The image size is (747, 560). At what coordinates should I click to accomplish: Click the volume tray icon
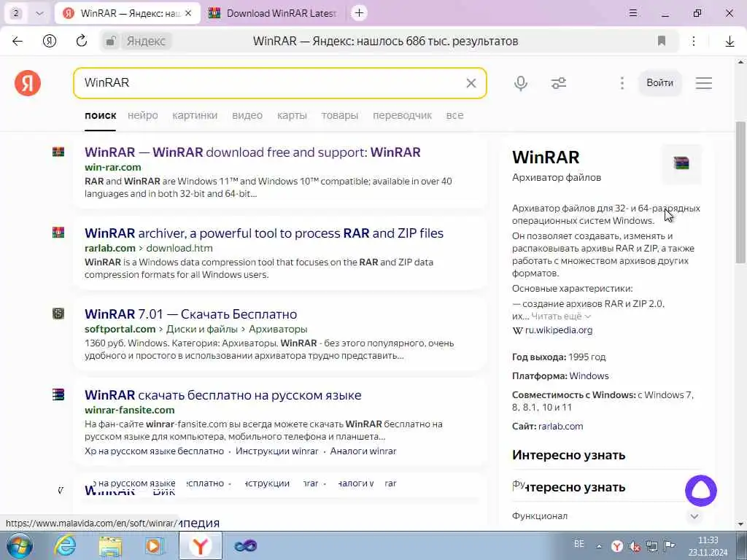pos(635,547)
